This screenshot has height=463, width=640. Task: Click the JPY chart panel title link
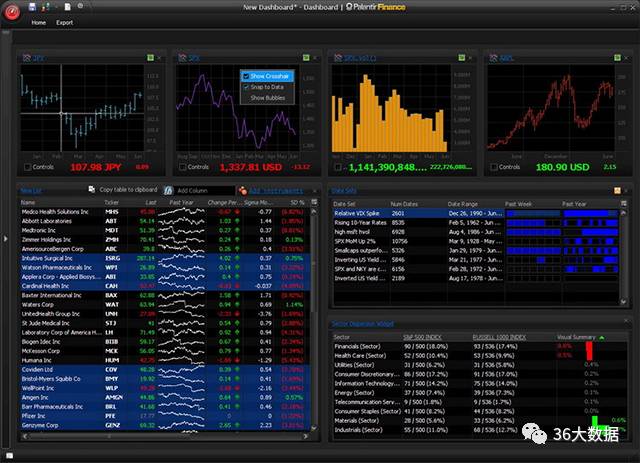tap(38, 58)
